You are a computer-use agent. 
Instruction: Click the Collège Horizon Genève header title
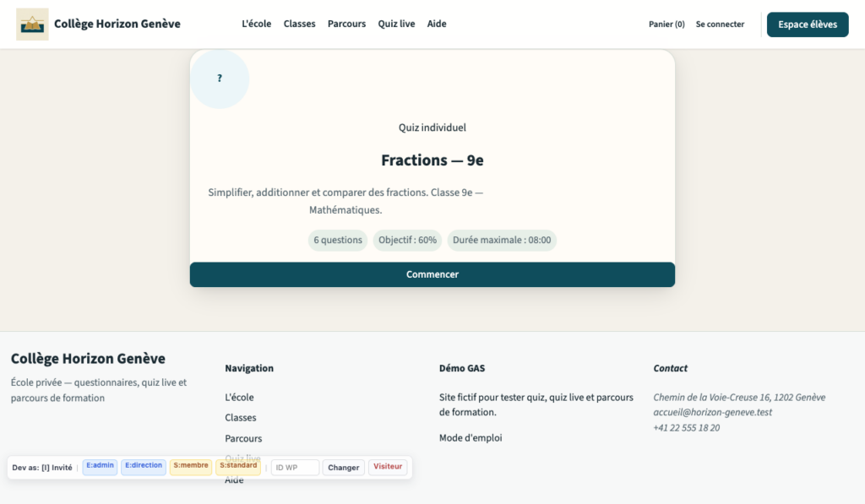(x=117, y=24)
